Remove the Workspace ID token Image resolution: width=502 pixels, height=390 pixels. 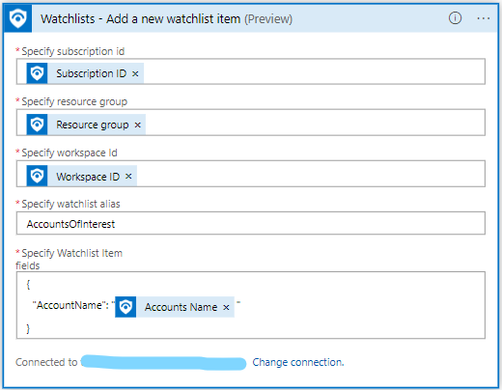coord(129,176)
